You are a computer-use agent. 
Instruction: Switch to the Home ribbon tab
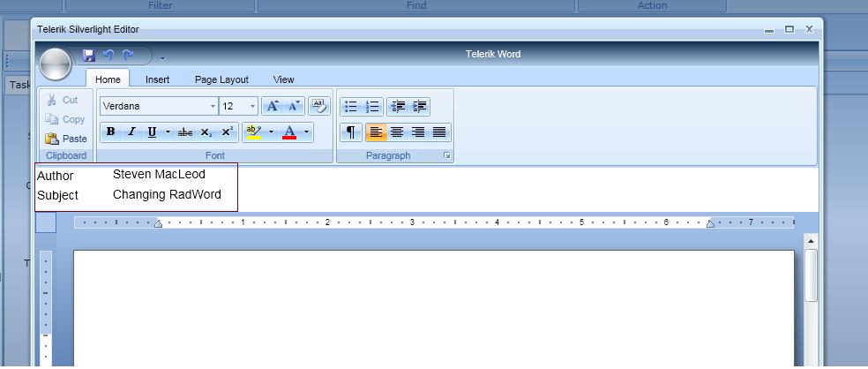pyautogui.click(x=108, y=79)
